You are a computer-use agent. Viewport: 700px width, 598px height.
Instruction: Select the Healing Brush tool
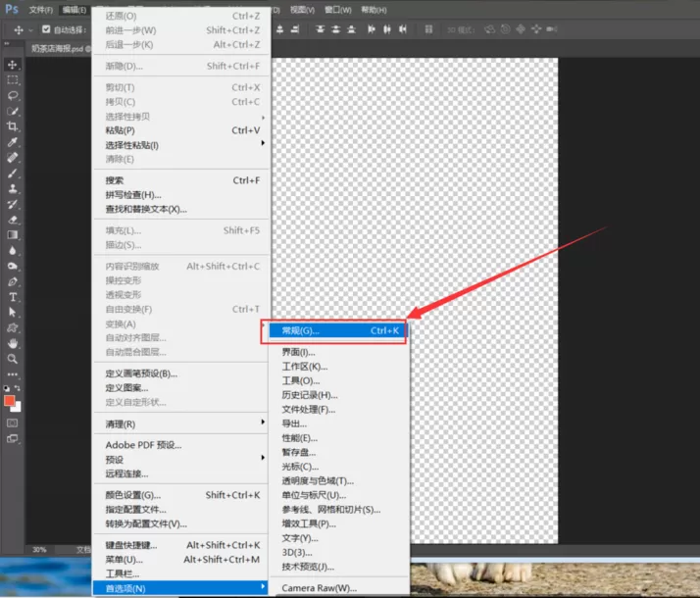[x=13, y=158]
